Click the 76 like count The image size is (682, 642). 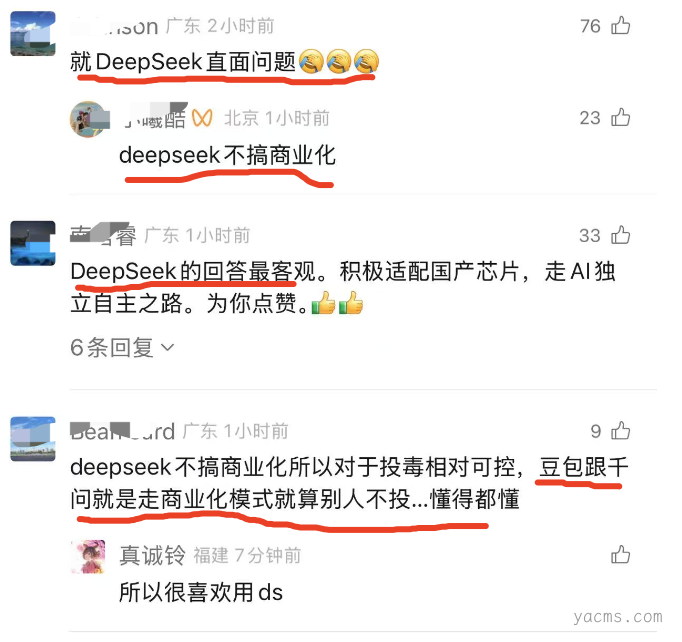click(590, 26)
